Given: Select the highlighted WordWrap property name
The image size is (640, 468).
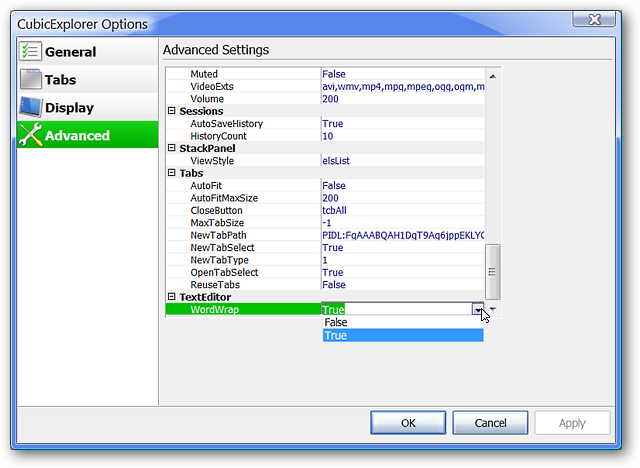Looking at the screenshot, I should (214, 309).
